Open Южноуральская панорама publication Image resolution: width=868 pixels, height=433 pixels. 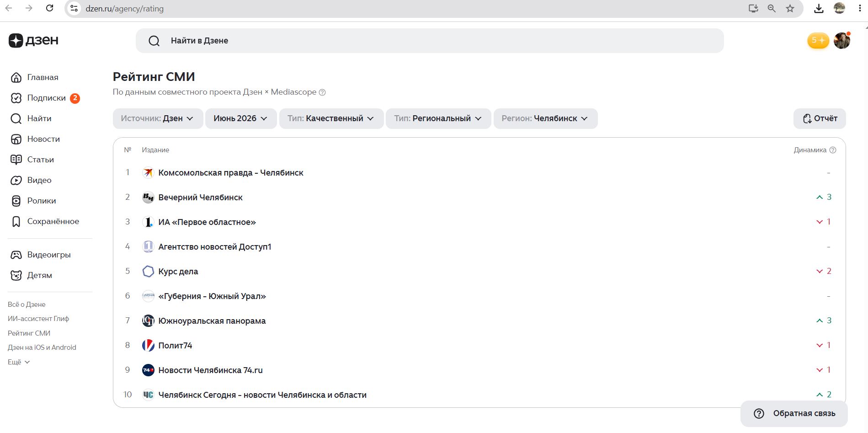point(212,321)
